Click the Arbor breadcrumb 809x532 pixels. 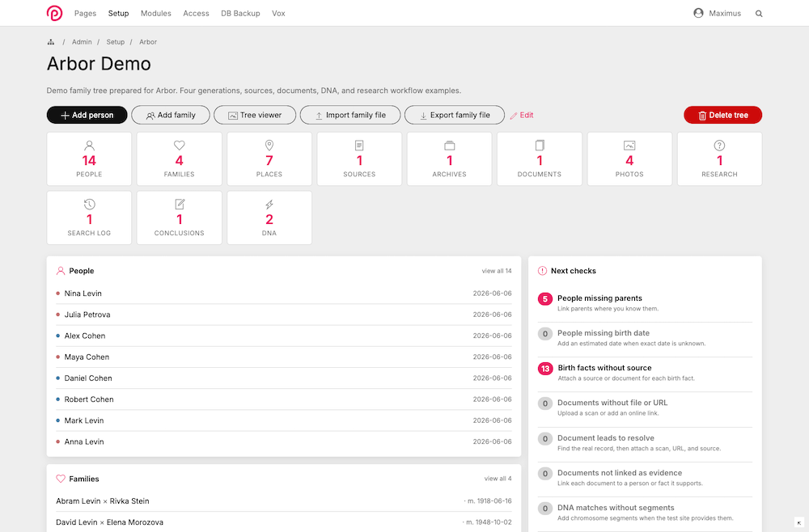(x=148, y=42)
